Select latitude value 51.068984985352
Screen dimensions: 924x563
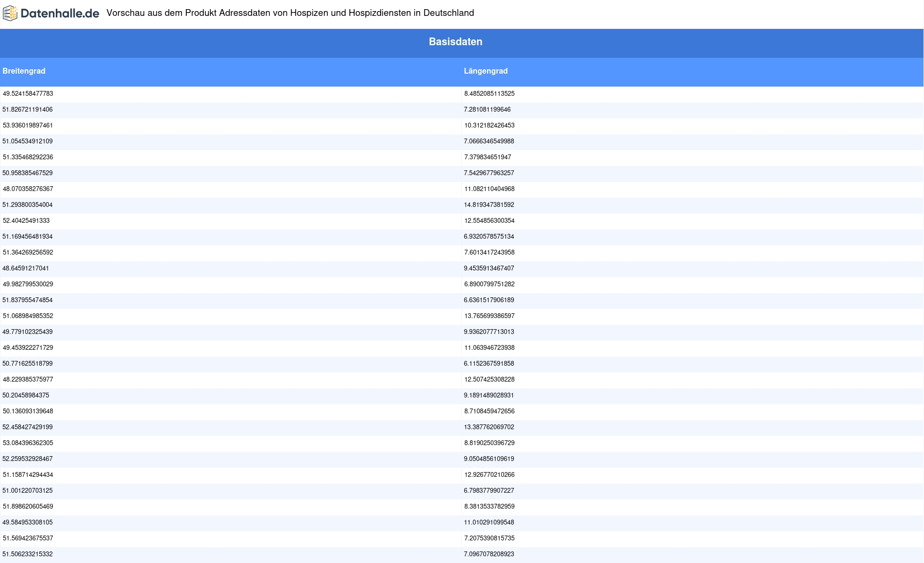[28, 316]
